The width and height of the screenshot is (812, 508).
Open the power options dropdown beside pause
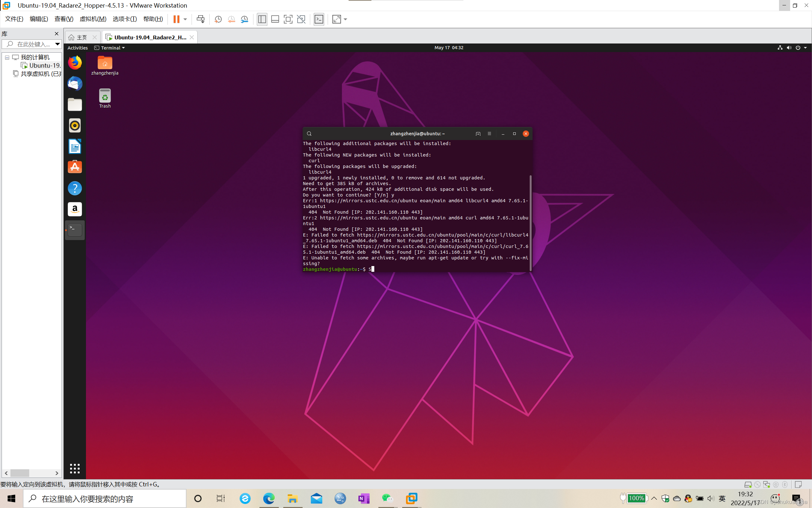point(185,19)
